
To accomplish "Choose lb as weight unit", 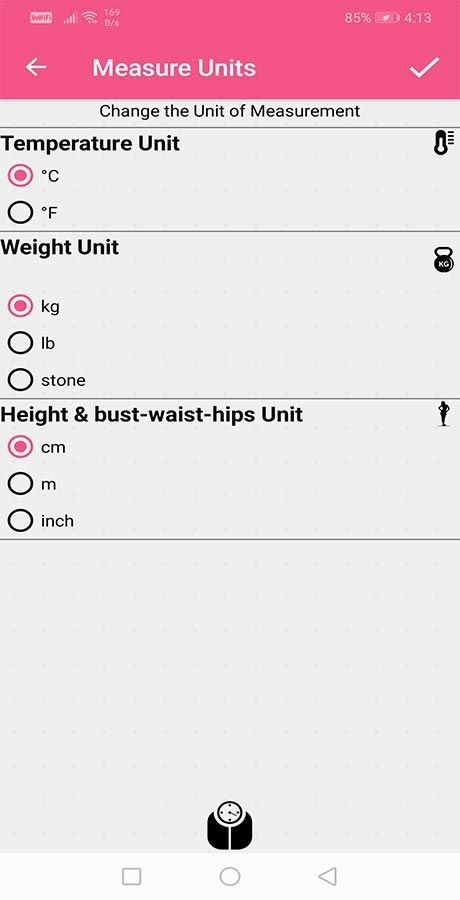I will point(32,343).
